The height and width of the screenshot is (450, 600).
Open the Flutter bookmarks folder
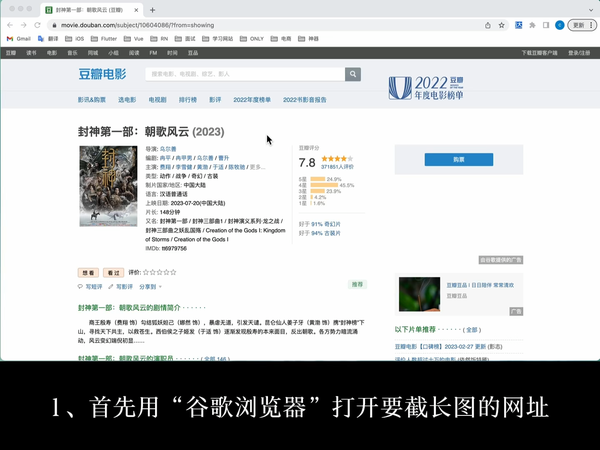pos(104,39)
